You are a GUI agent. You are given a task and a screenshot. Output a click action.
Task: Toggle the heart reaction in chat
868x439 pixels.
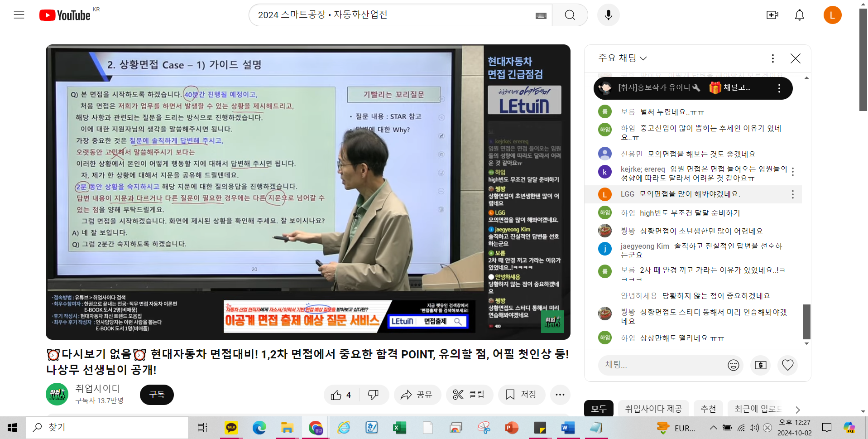point(788,365)
